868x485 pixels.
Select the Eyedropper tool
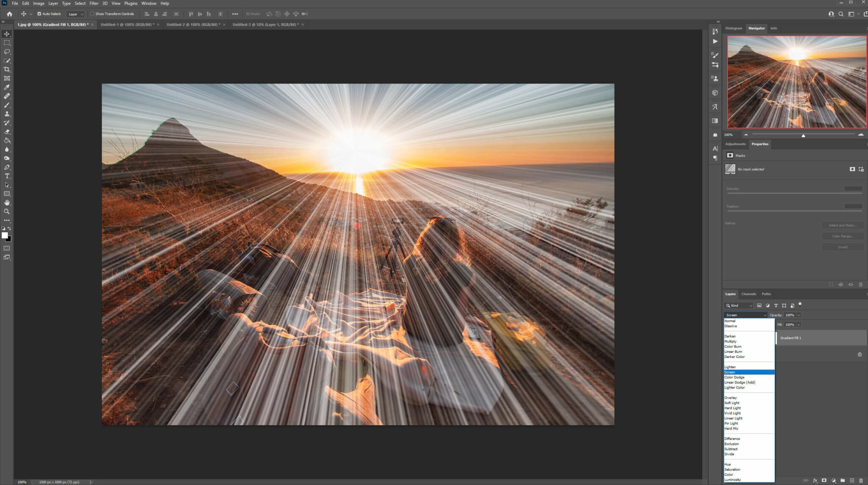[7, 87]
